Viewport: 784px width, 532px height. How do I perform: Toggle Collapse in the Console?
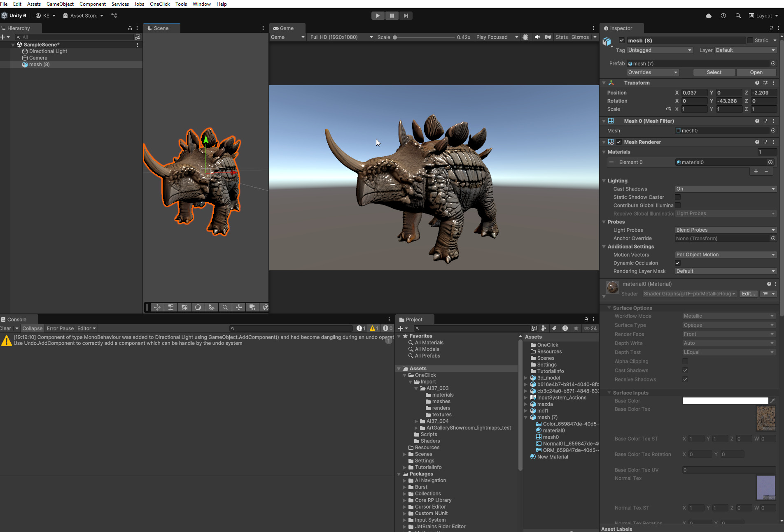32,328
